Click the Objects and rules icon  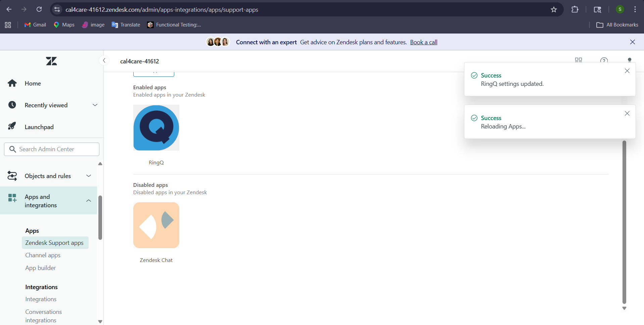(x=12, y=176)
